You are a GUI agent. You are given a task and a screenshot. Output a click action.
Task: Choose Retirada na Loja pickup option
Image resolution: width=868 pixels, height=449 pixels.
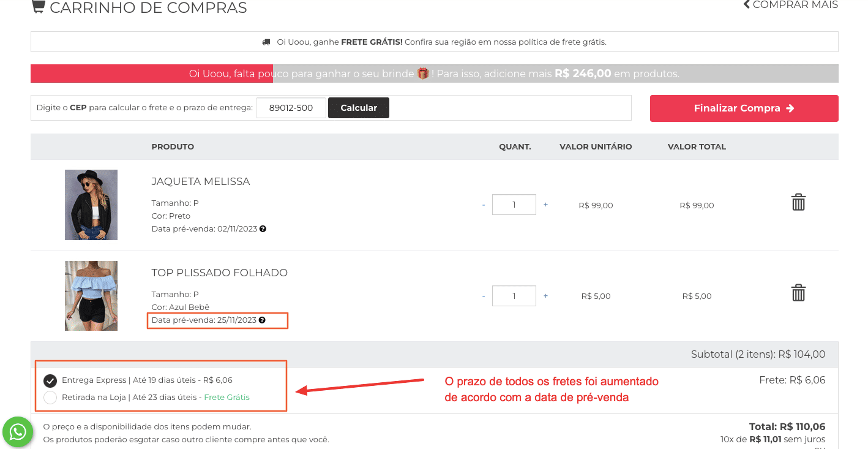pyautogui.click(x=50, y=398)
